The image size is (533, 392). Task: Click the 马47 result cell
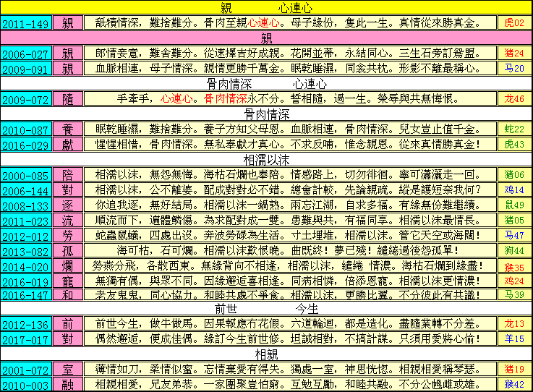514,235
